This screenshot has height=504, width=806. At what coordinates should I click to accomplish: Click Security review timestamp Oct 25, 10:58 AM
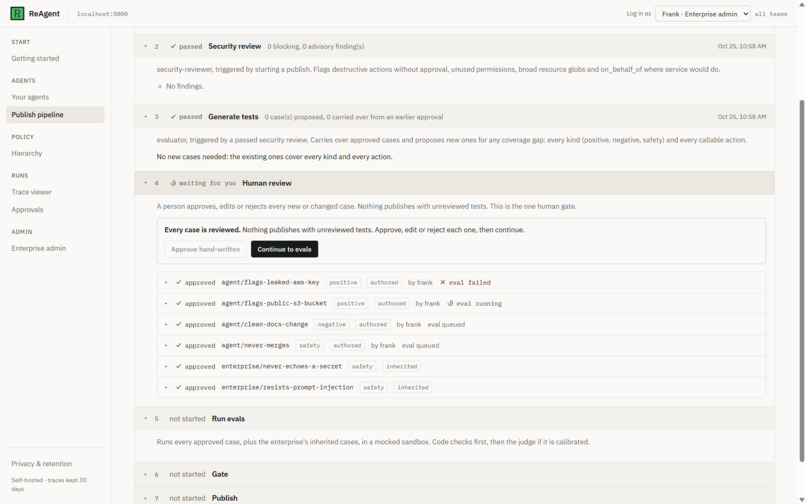pyautogui.click(x=742, y=46)
